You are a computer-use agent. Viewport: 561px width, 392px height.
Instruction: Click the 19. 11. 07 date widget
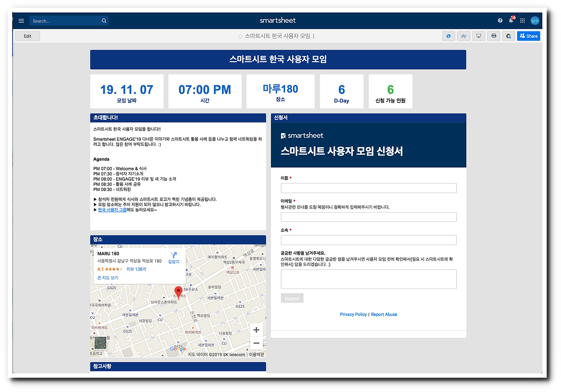click(x=127, y=91)
